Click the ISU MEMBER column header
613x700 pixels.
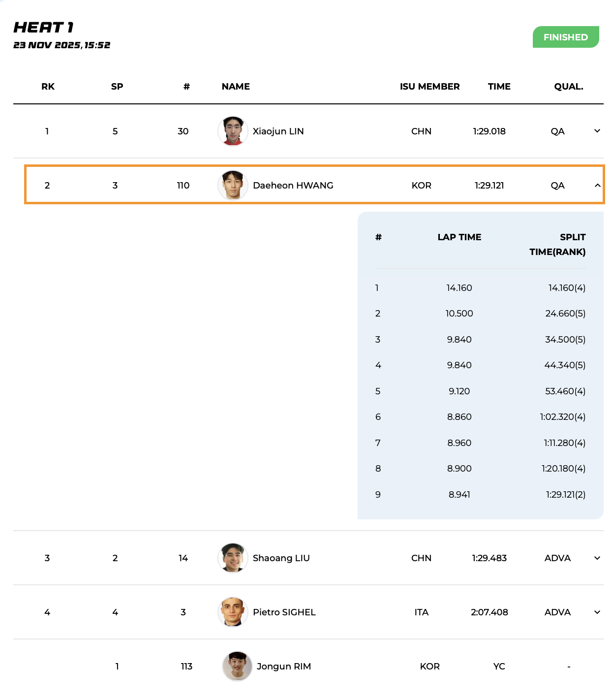click(429, 87)
